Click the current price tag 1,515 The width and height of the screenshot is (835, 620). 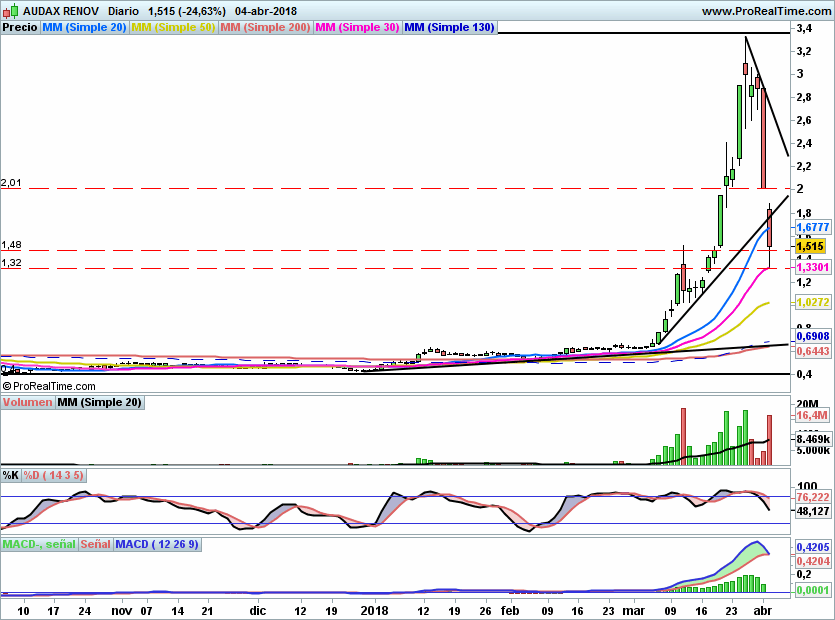click(x=809, y=246)
